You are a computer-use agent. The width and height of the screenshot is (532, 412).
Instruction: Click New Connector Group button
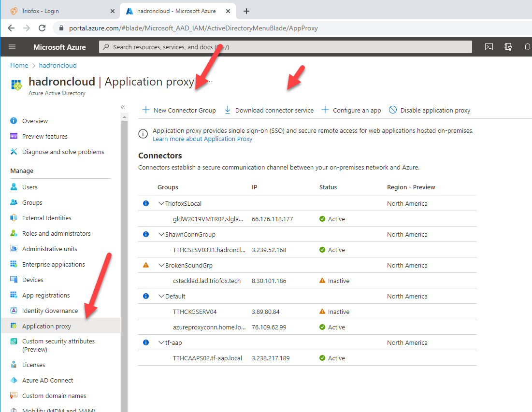(179, 110)
